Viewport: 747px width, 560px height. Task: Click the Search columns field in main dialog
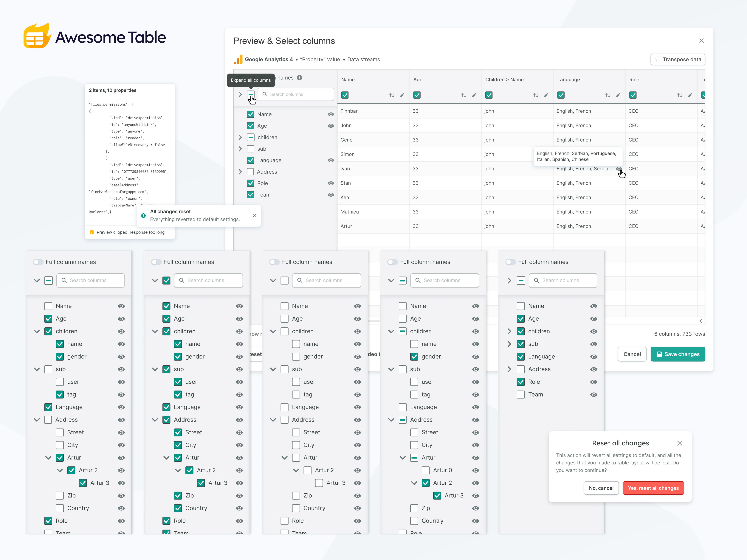(296, 94)
